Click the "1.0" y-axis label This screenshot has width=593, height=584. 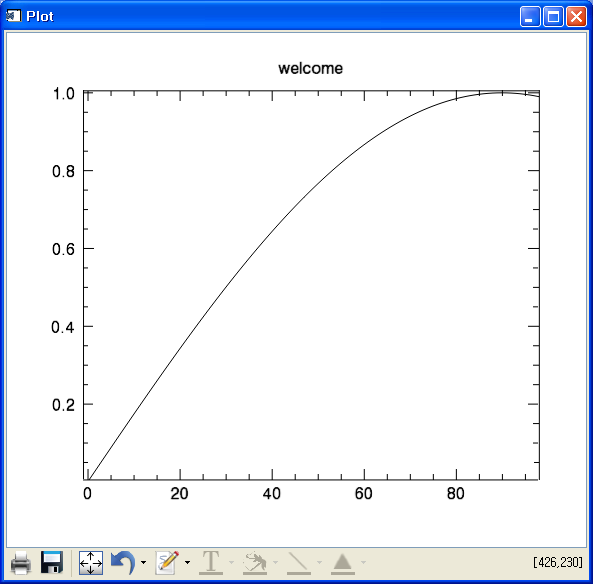click(x=64, y=94)
